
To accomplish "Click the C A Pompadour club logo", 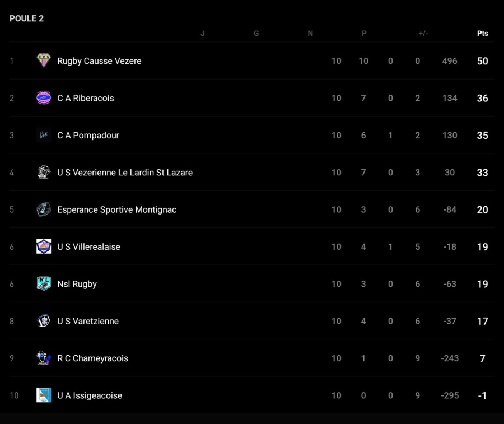I will 44,135.
